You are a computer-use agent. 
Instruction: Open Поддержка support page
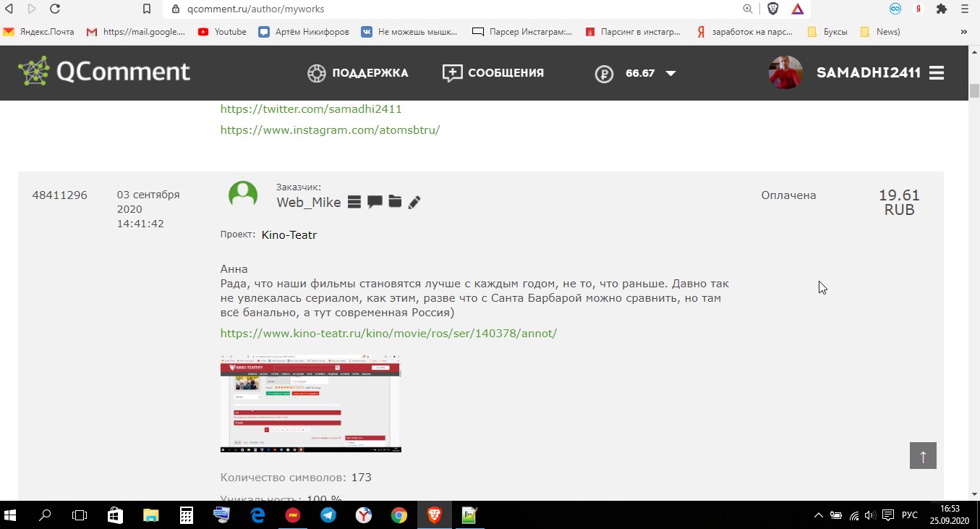pyautogui.click(x=357, y=73)
